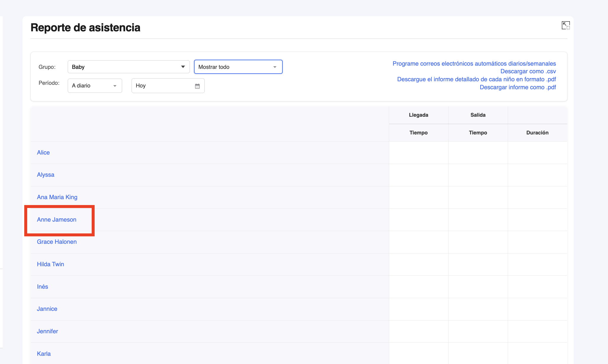Expand the Mostrar todo filter dropdown
This screenshot has height=364, width=608.
click(238, 67)
